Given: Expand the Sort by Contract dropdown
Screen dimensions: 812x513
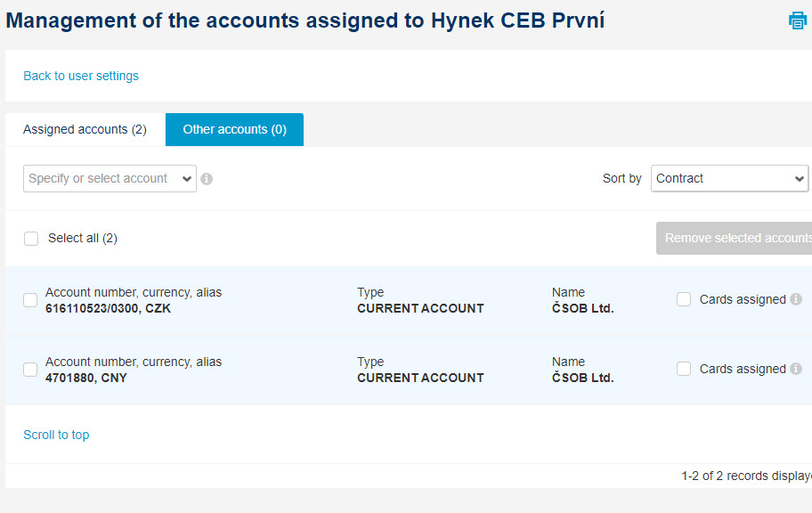Looking at the screenshot, I should tap(729, 178).
